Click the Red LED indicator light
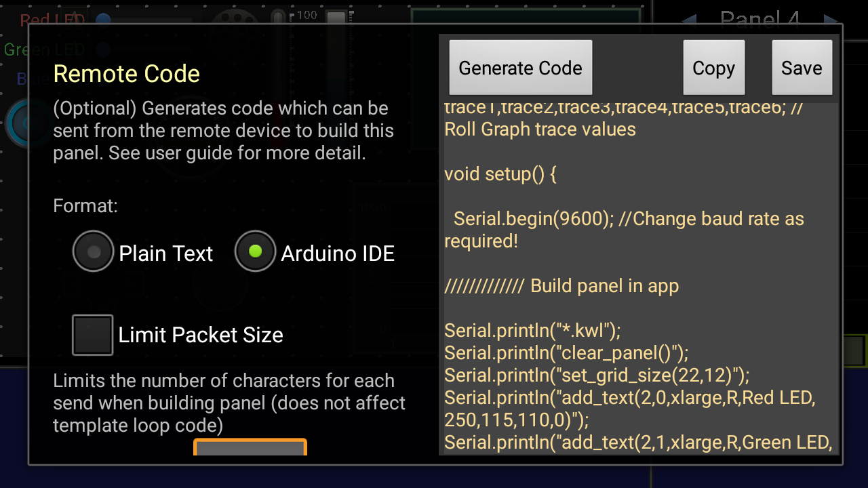 pos(103,20)
